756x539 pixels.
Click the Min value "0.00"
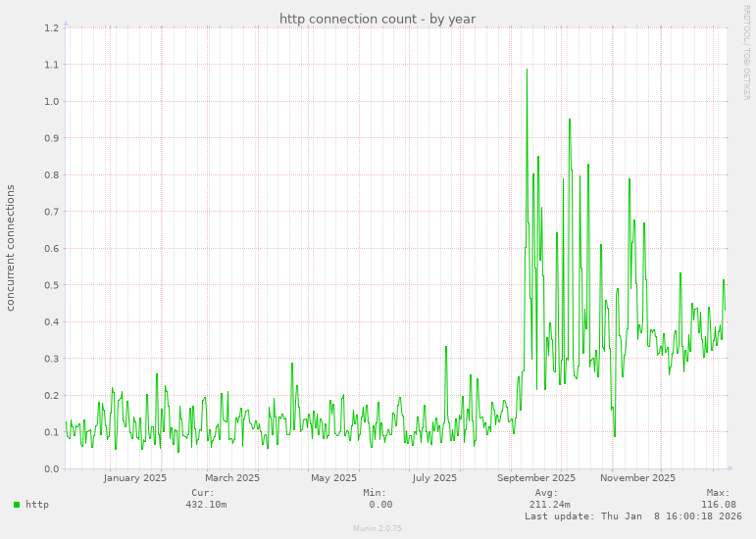pyautogui.click(x=380, y=505)
